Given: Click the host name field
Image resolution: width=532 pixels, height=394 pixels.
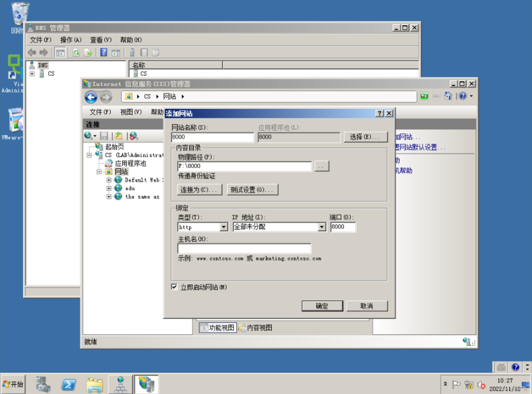Looking at the screenshot, I should coord(244,248).
